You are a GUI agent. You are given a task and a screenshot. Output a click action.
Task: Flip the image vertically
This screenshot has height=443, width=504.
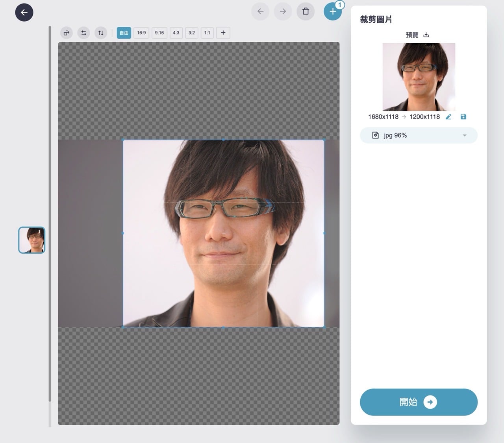pos(101,33)
